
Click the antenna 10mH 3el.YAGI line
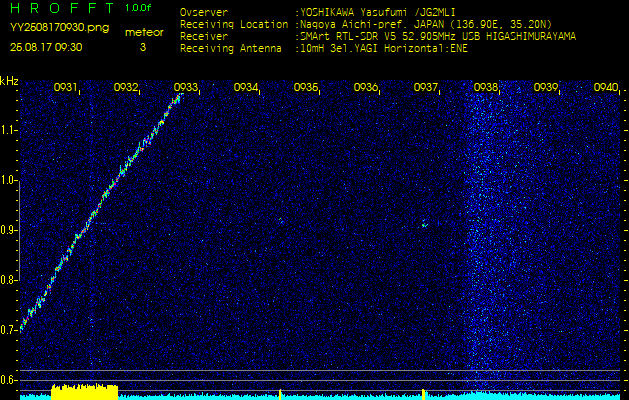(384, 49)
